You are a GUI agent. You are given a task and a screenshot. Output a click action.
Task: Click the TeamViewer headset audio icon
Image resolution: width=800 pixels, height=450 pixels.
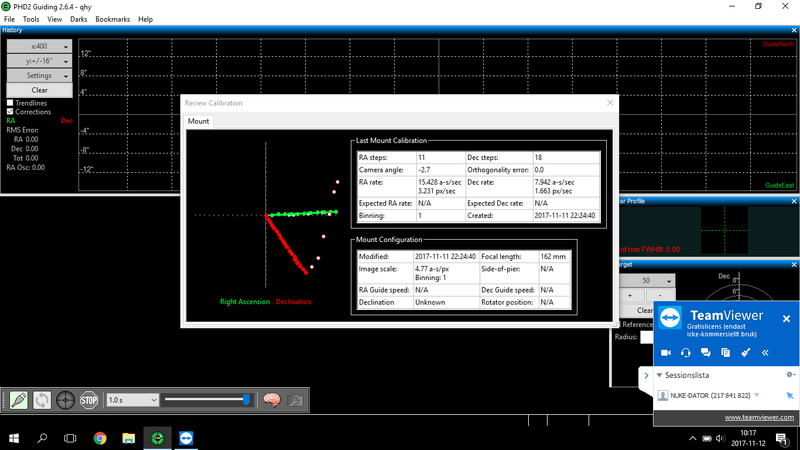coord(687,352)
